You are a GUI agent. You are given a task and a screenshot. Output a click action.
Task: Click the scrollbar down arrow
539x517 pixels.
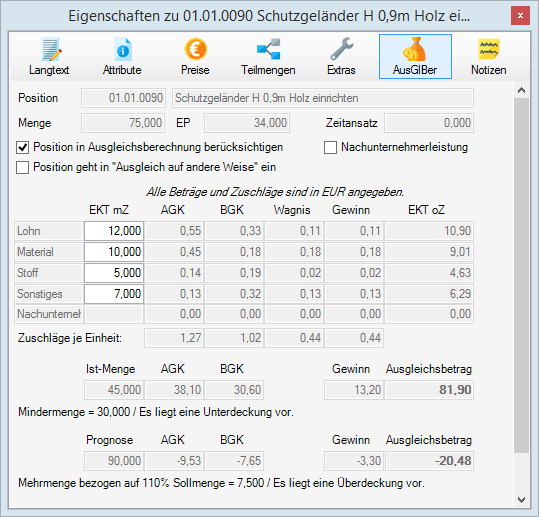(x=521, y=499)
